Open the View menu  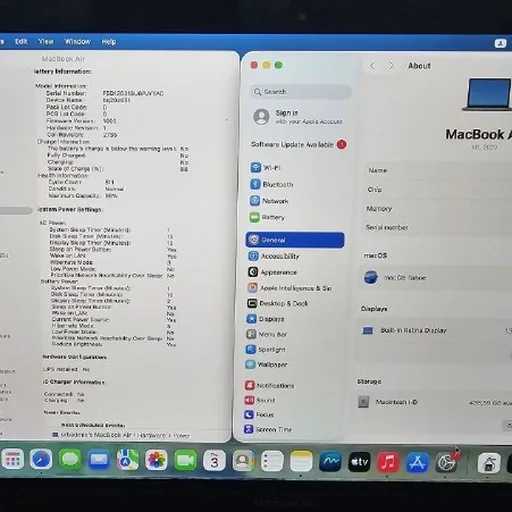coord(46,41)
